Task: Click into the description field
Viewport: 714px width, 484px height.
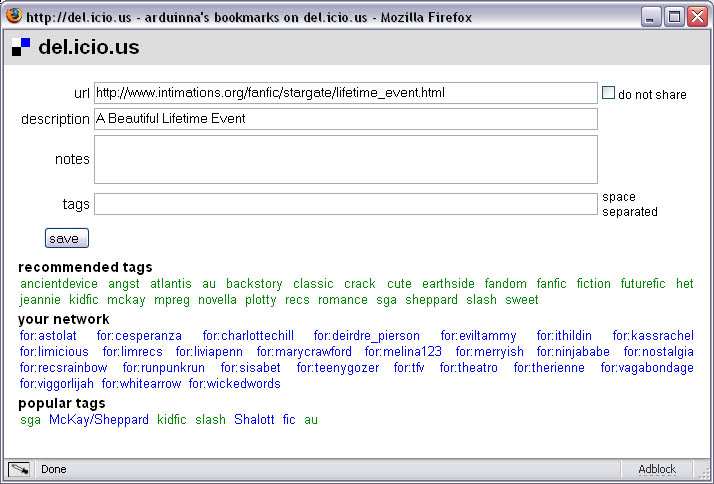Action: (346, 119)
